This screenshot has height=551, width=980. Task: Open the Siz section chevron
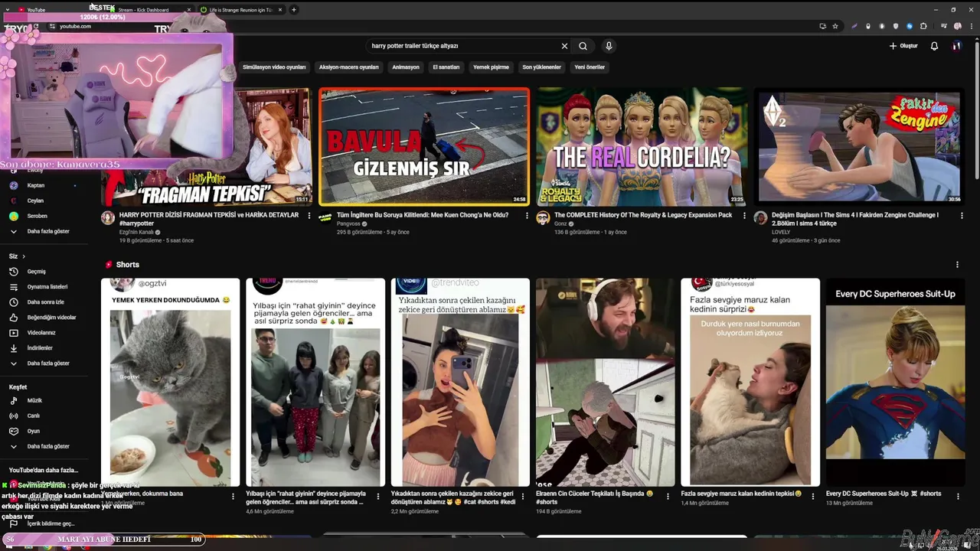(x=24, y=256)
